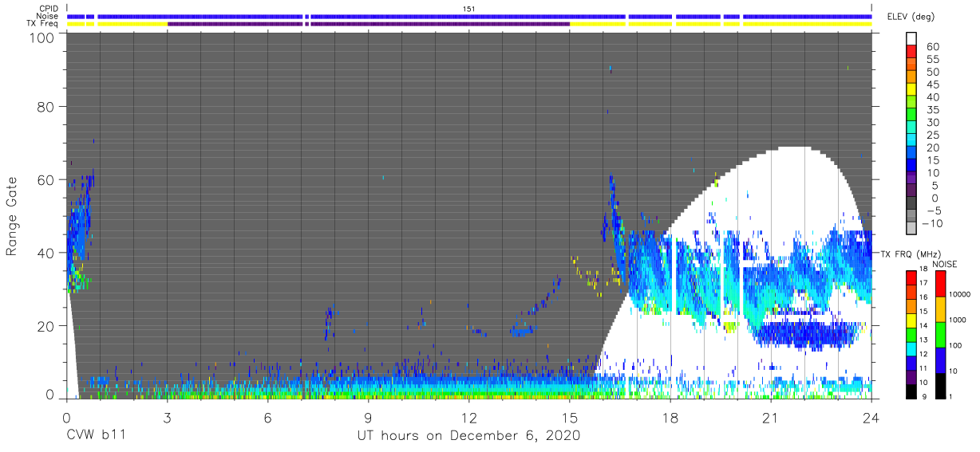Click the 21 hour tick label on the x-axis
Screen dimensions: 980x452
point(771,418)
